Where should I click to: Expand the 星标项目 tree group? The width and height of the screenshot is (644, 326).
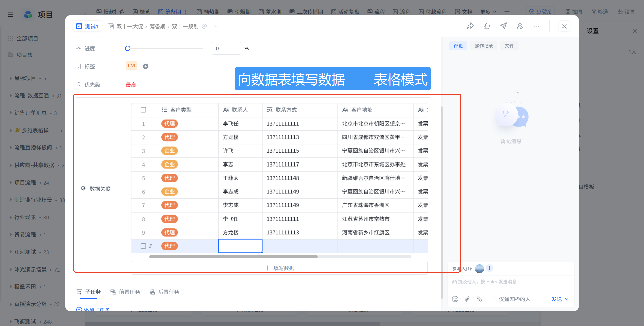pyautogui.click(x=10, y=78)
